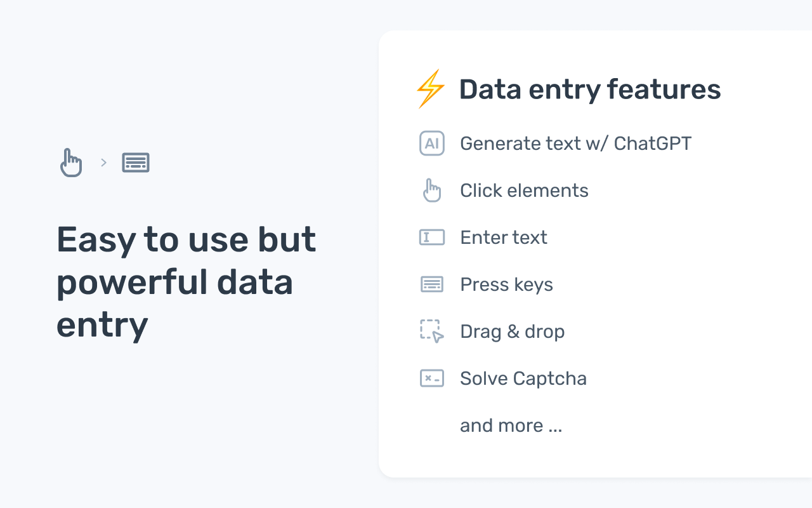Select the Press keys feature label

(506, 284)
